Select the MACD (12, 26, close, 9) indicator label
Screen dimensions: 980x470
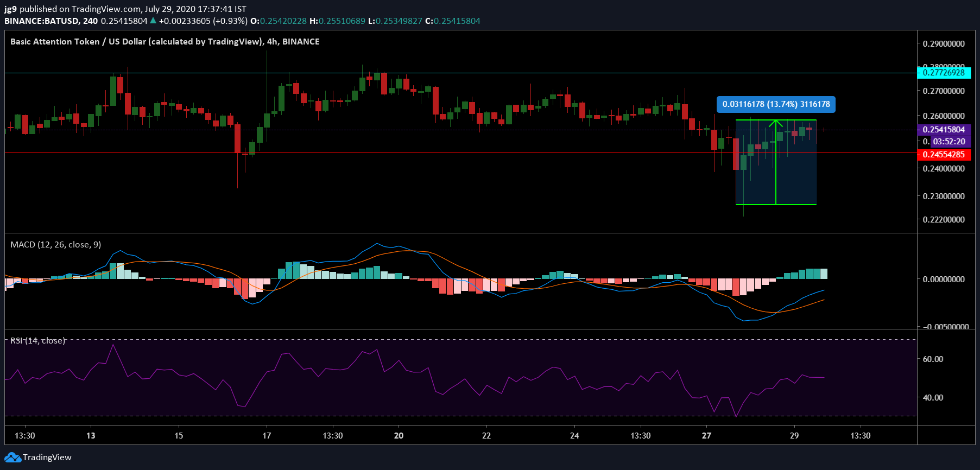(x=55, y=245)
